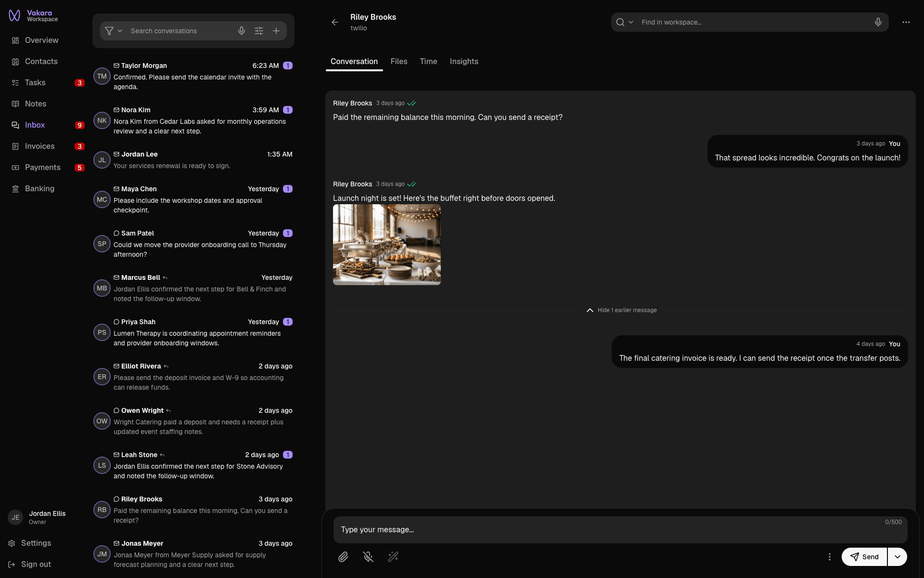The width and height of the screenshot is (924, 578).
Task: Click the Type your message box
Action: (620, 530)
